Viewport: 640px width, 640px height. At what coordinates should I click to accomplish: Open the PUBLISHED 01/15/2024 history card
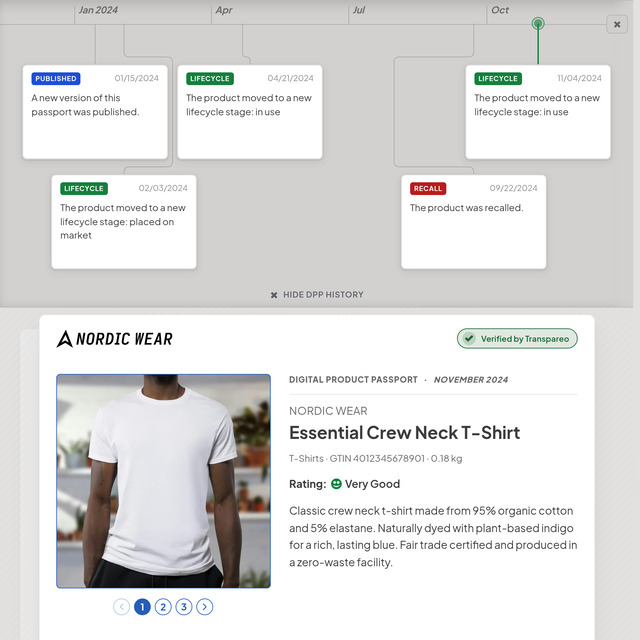95,112
